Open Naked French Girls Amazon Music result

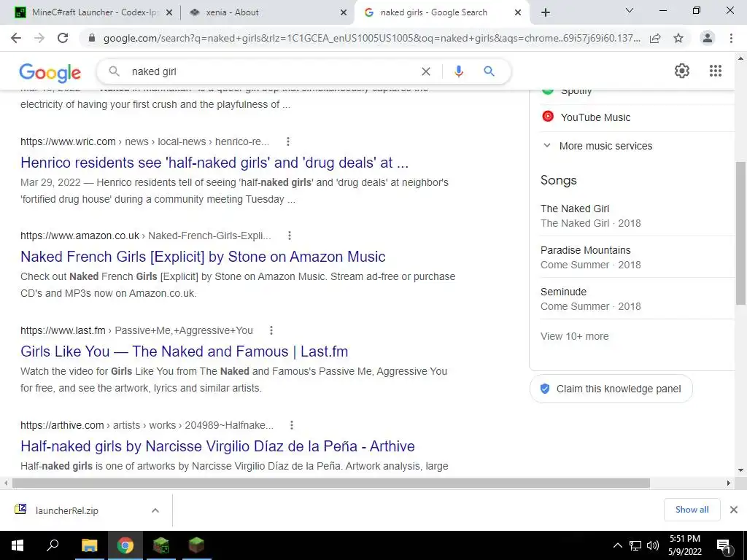203,257
